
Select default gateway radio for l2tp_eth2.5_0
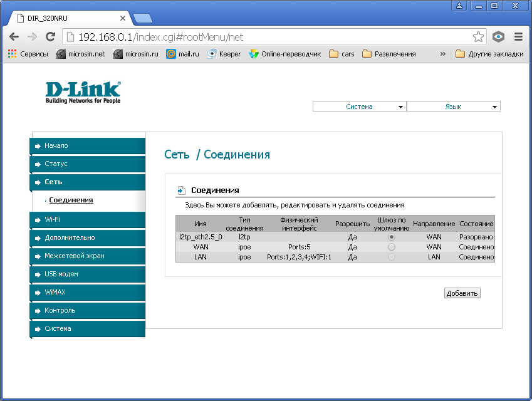click(x=392, y=237)
